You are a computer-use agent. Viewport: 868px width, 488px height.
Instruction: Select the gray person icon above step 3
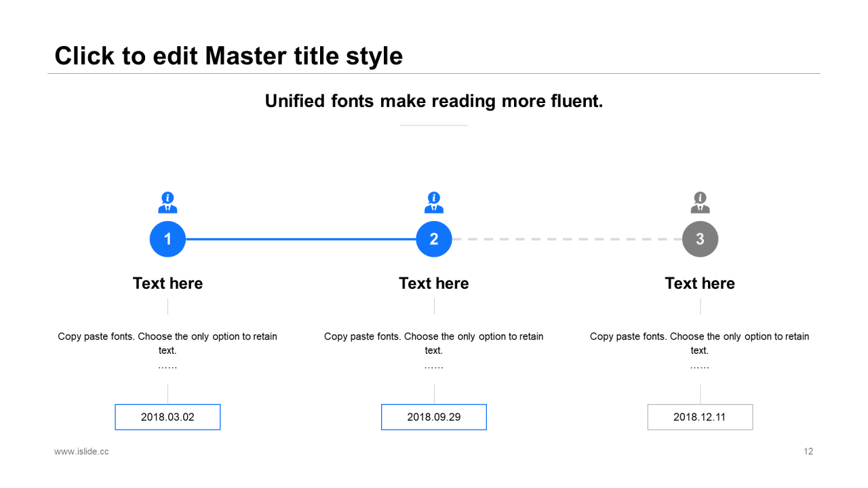[700, 203]
